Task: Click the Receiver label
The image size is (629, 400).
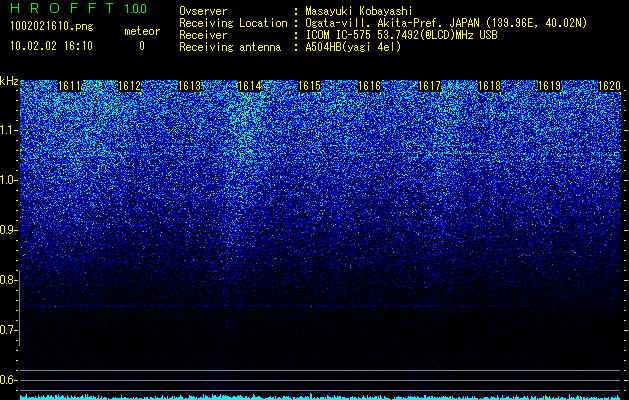Action: pyautogui.click(x=203, y=35)
